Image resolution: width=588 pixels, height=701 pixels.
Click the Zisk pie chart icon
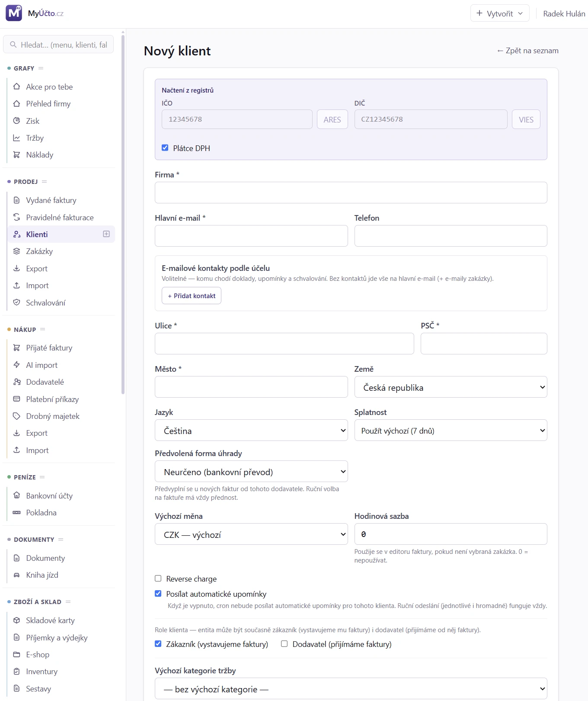17,121
